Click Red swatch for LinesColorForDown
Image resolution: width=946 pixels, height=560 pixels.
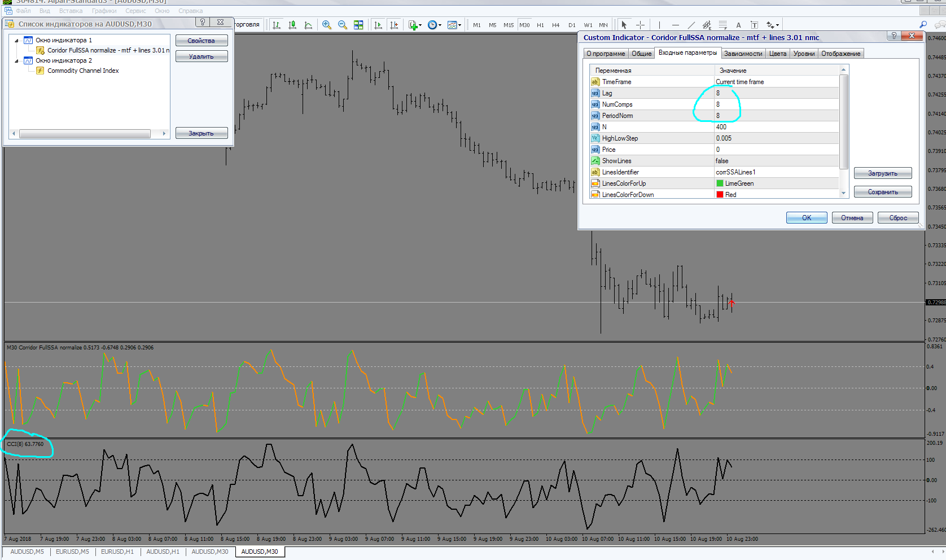(x=720, y=195)
